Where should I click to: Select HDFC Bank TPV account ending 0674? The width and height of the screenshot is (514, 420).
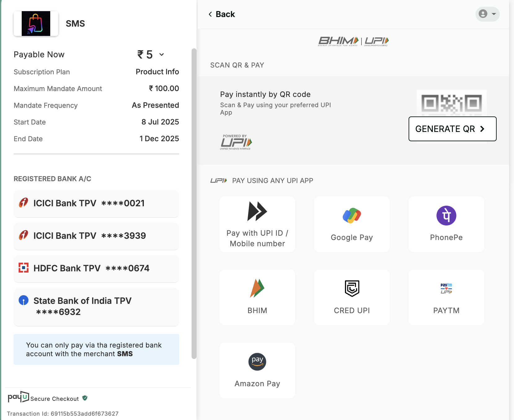coord(96,269)
